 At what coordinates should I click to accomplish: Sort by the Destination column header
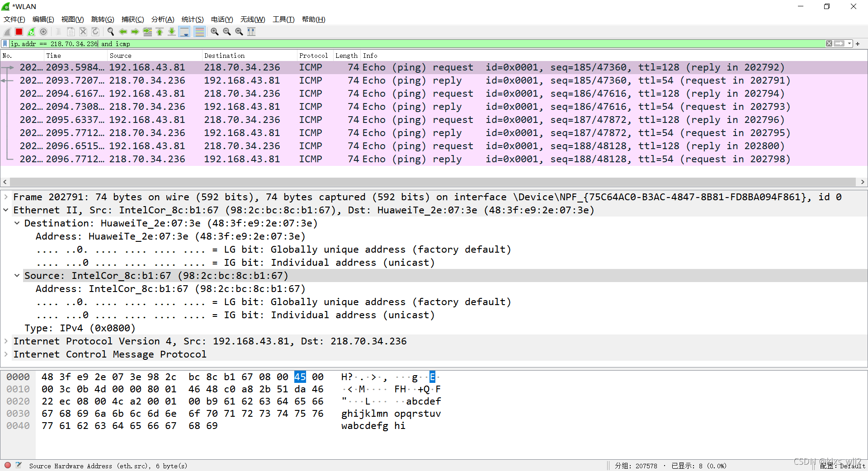[x=250, y=56]
